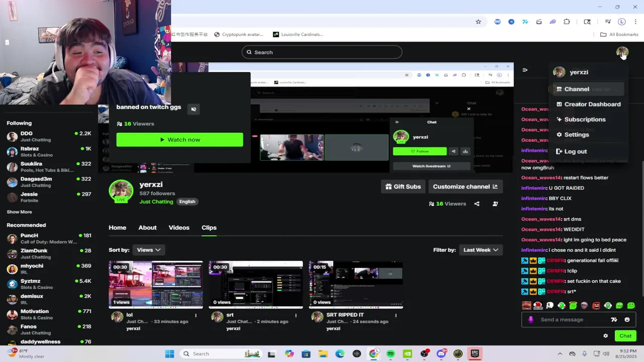644x362 pixels.
Task: Click the user icon next to share
Action: click(x=495, y=204)
